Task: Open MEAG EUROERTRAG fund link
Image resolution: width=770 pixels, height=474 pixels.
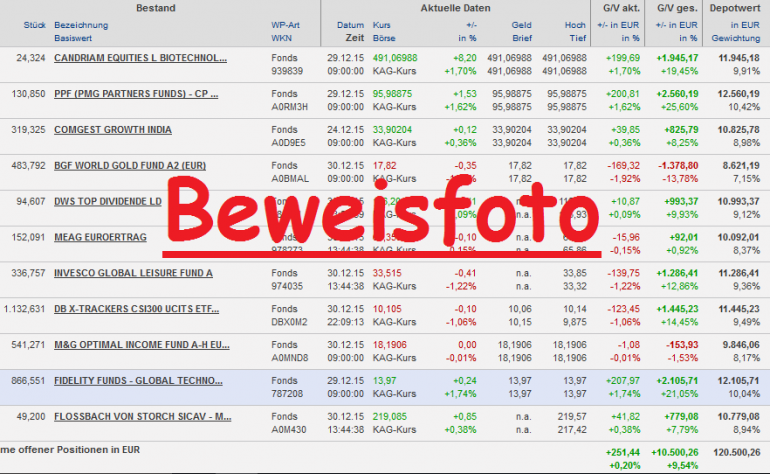Action: click(x=100, y=237)
